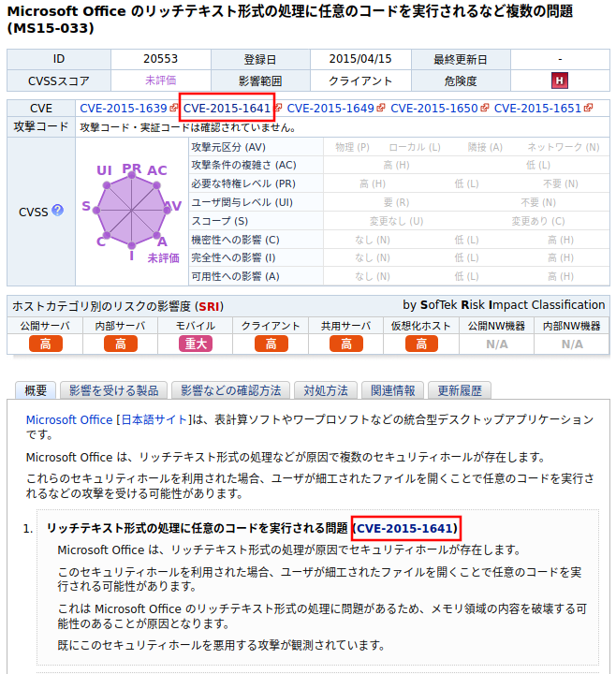Click the 変更あり (C) option
Viewport: 616px width, 674px height.
538,221
